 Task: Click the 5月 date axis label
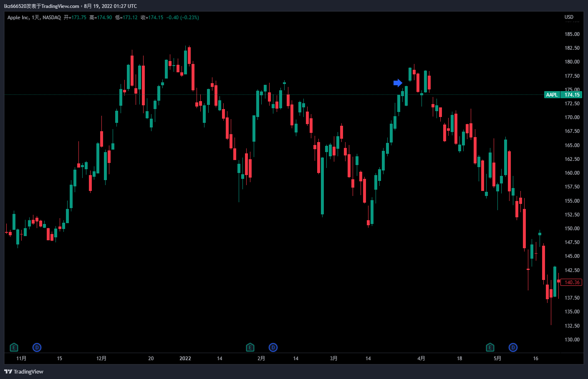497,359
